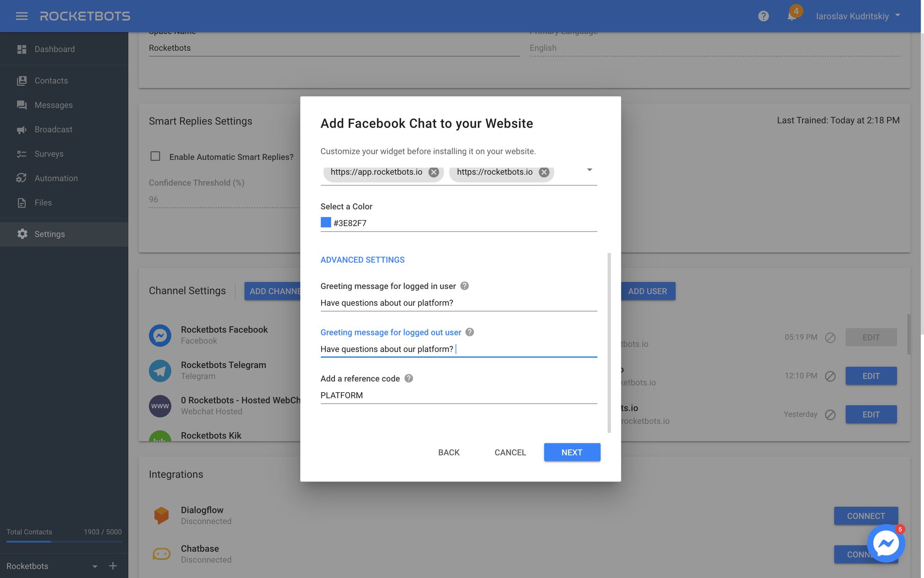Viewport: 924px width, 578px height.
Task: Click the reference code input field
Action: click(x=458, y=395)
